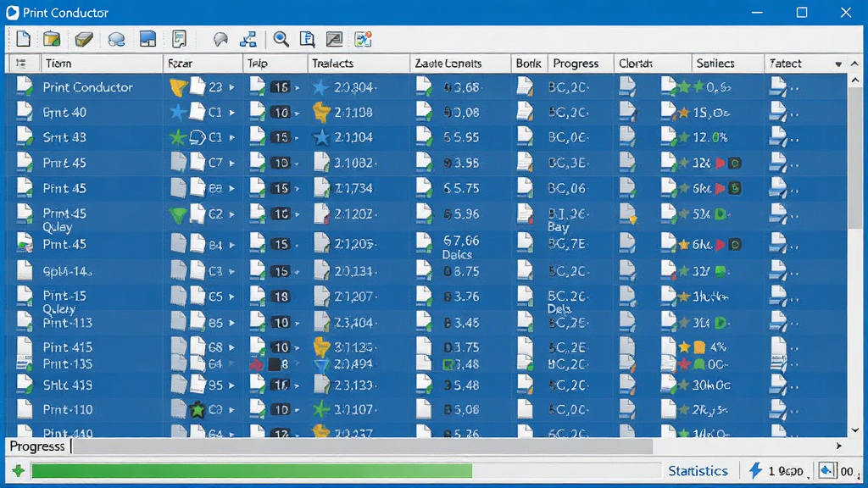868x488 pixels.
Task: Click the blue save disk toolbar icon
Action: click(147, 39)
